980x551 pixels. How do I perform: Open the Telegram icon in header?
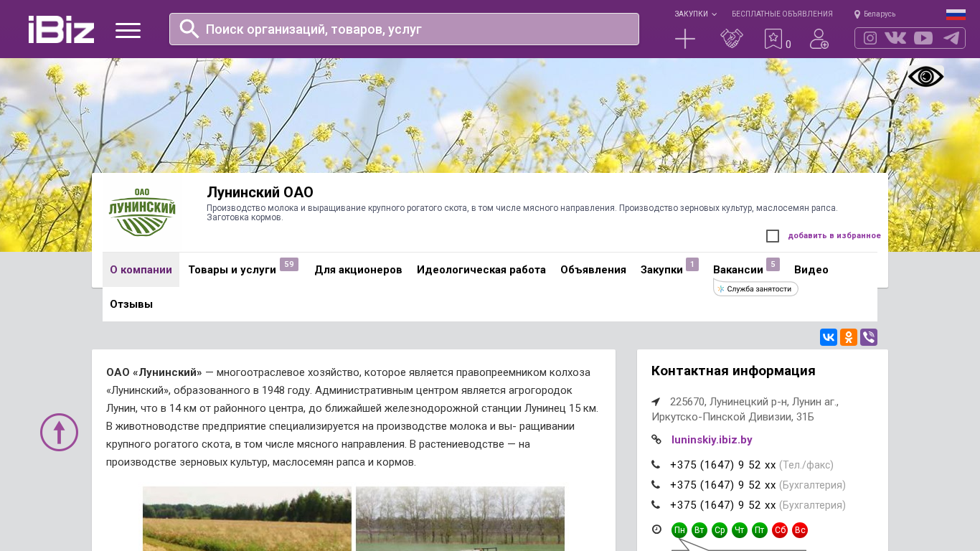click(x=951, y=38)
